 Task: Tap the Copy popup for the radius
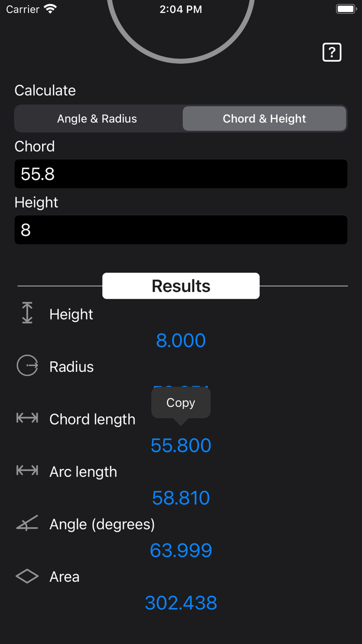(x=180, y=403)
